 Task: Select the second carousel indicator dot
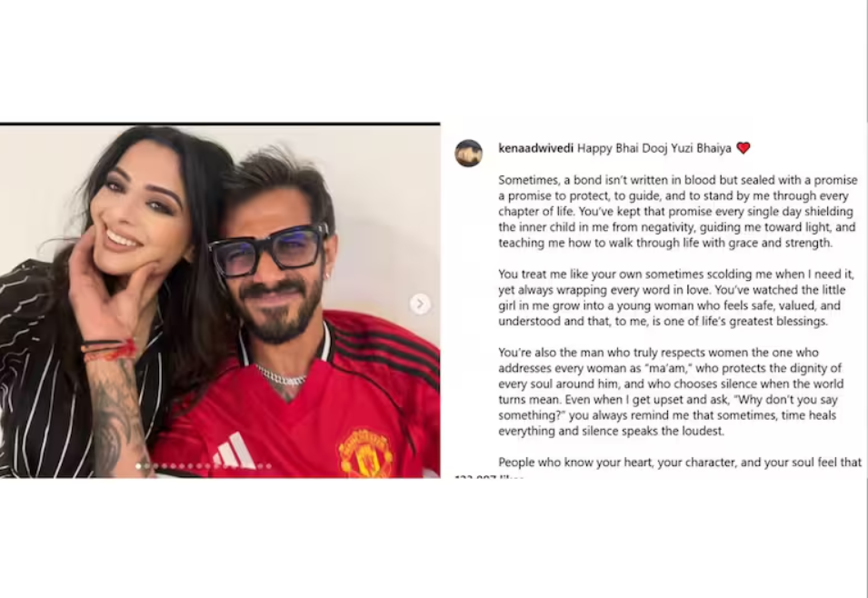(x=146, y=466)
